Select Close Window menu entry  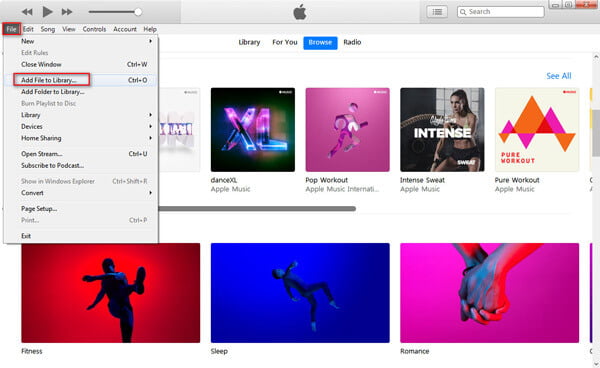[x=80, y=64]
